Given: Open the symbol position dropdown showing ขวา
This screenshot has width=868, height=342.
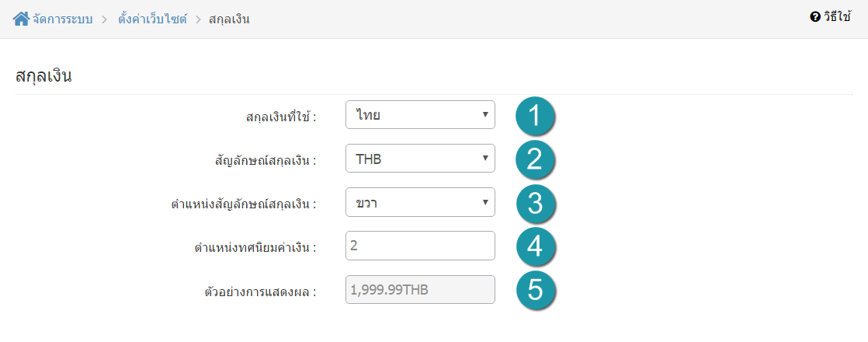Looking at the screenshot, I should point(420,202).
